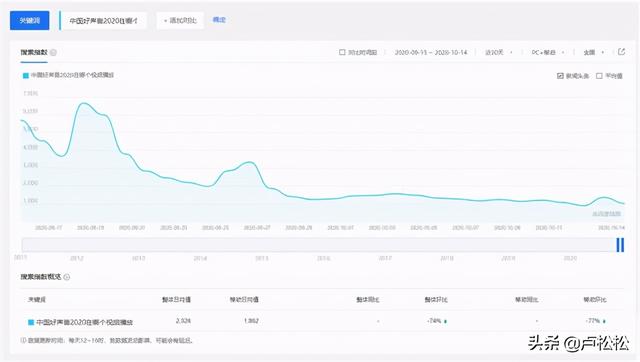This screenshot has width=640, height=362.
Task: Toggle the chart legend color square for 中国好声音2020
Action: pyautogui.click(x=25, y=76)
